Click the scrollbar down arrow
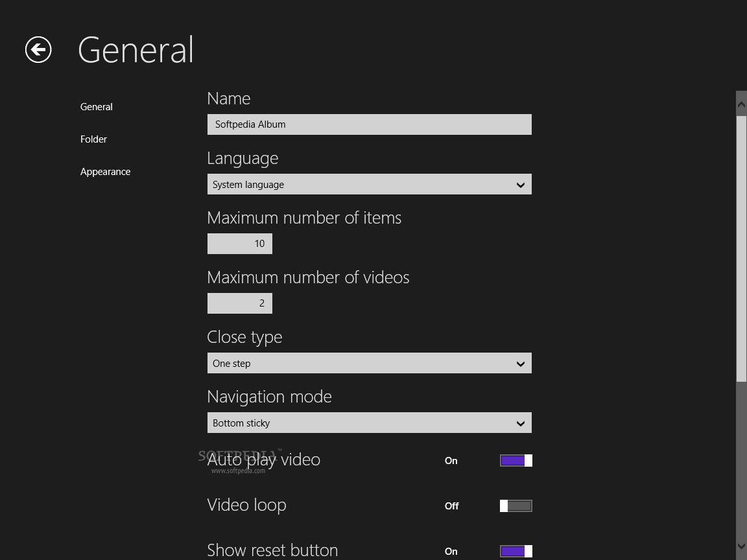747x560 pixels. [741, 548]
